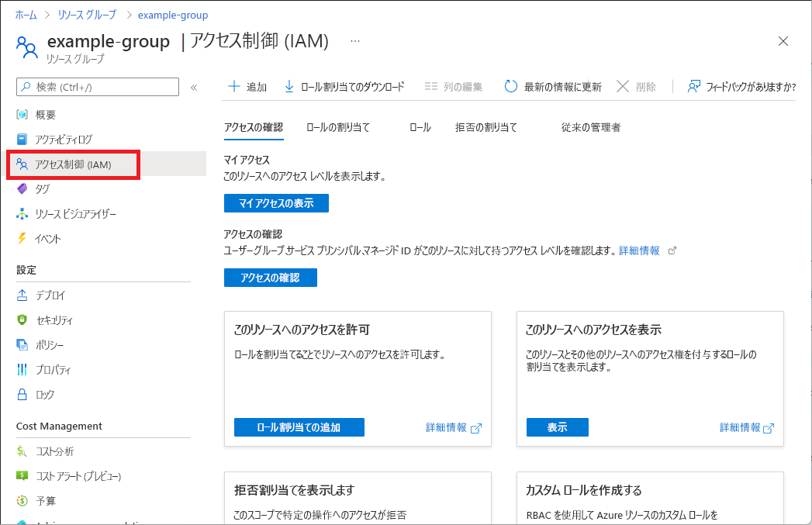This screenshot has width=812, height=525.
Task: Switch to 従来の管理者 tab
Action: click(591, 127)
